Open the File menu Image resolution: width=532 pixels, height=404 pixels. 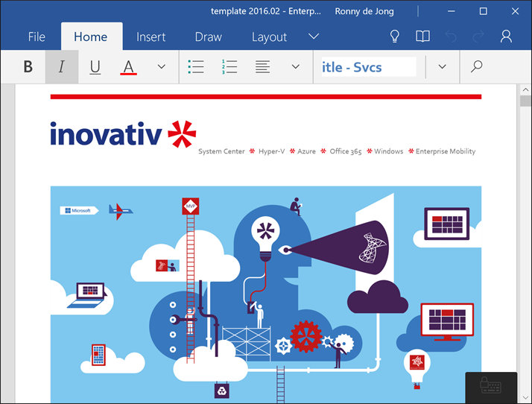(37, 37)
